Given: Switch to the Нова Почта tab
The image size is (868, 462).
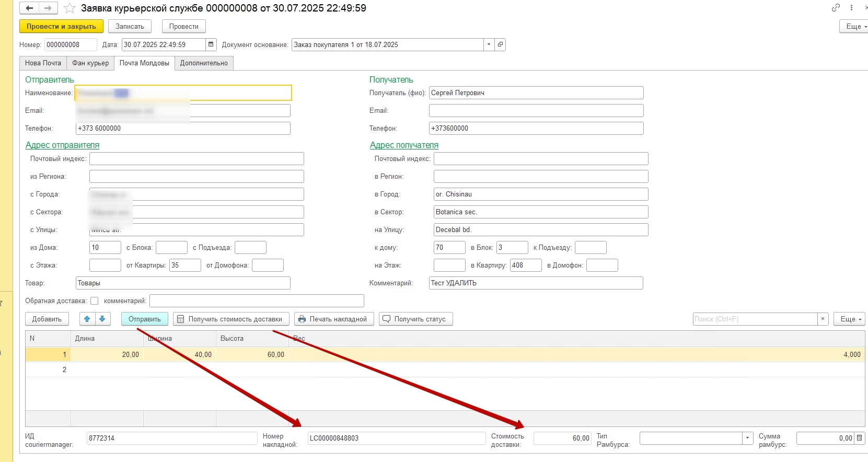Looking at the screenshot, I should (43, 63).
